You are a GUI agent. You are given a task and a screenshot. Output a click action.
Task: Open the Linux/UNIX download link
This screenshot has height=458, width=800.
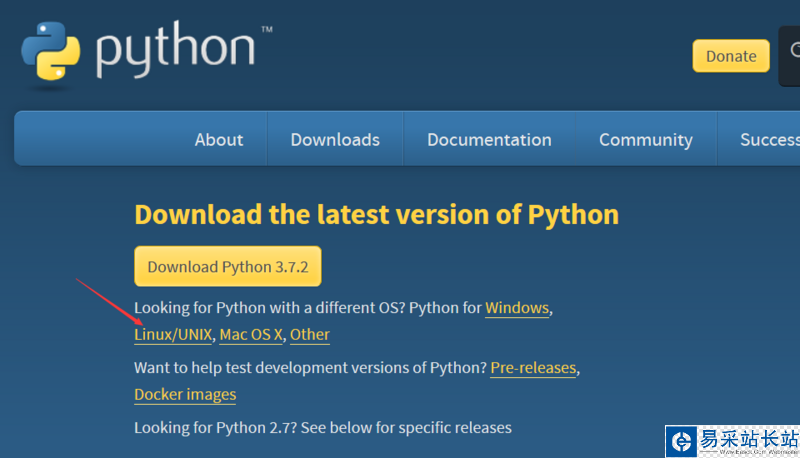[x=173, y=334]
